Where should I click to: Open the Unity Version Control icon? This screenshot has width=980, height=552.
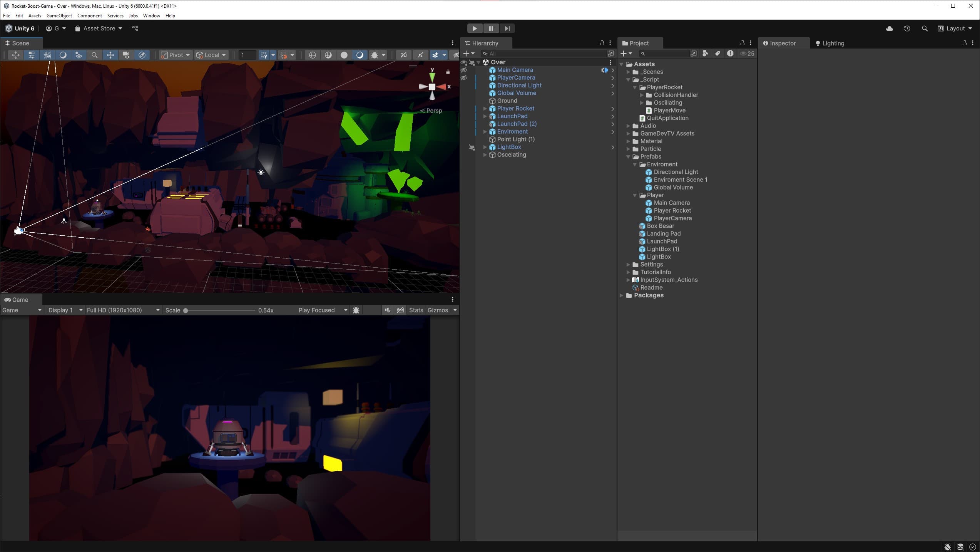click(135, 28)
